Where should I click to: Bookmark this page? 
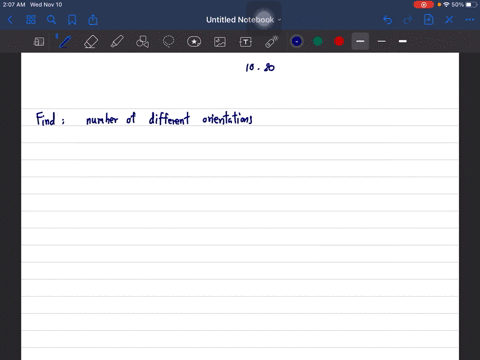pos(72,20)
